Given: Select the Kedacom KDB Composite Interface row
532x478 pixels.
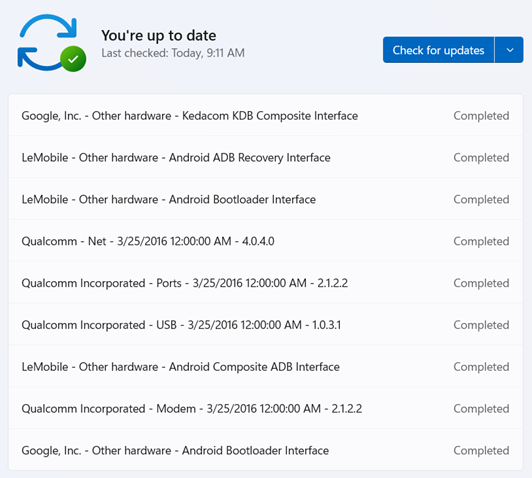Looking at the screenshot, I should (x=266, y=115).
